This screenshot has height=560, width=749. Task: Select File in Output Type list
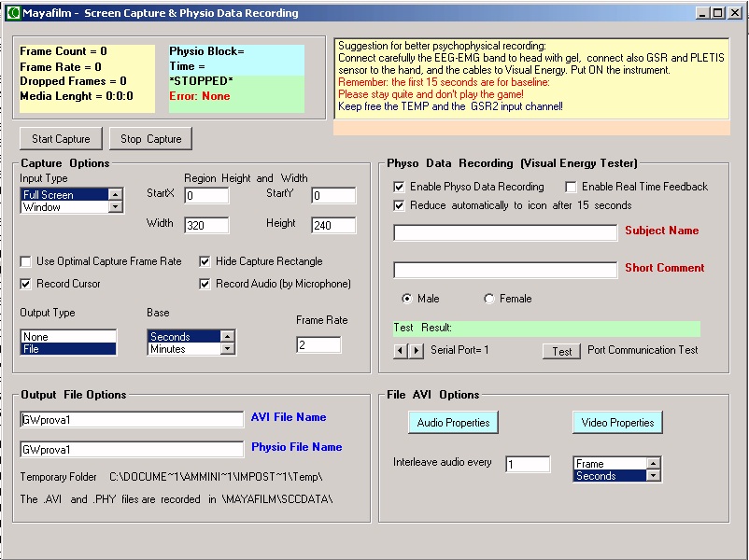click(x=68, y=349)
